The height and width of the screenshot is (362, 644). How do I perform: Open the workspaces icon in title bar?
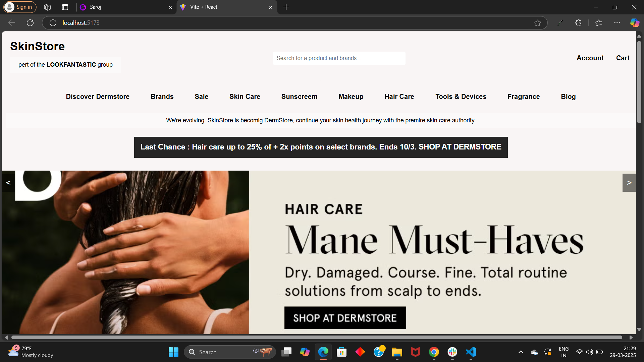point(47,7)
